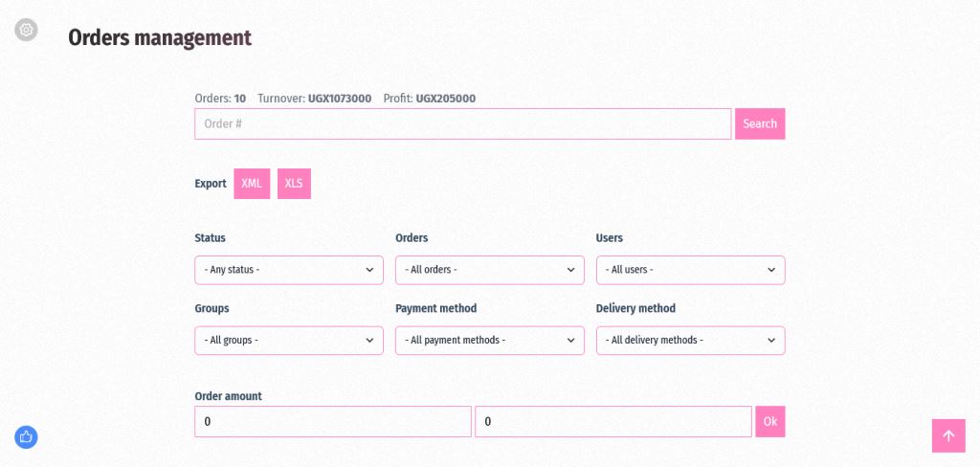Click the Orders management heading
The height and width of the screenshot is (467, 980).
click(x=160, y=38)
